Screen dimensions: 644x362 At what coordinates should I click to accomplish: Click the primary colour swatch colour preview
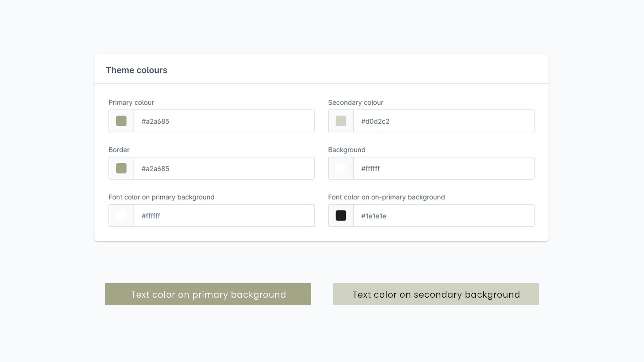[121, 121]
